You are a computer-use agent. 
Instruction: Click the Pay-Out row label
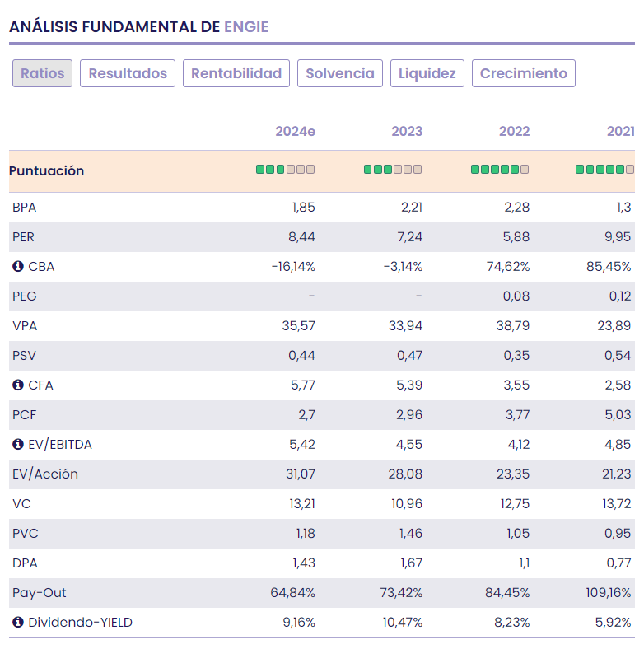pyautogui.click(x=40, y=593)
